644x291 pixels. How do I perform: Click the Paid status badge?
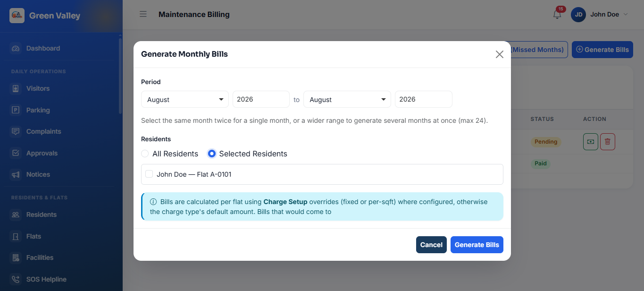click(541, 163)
